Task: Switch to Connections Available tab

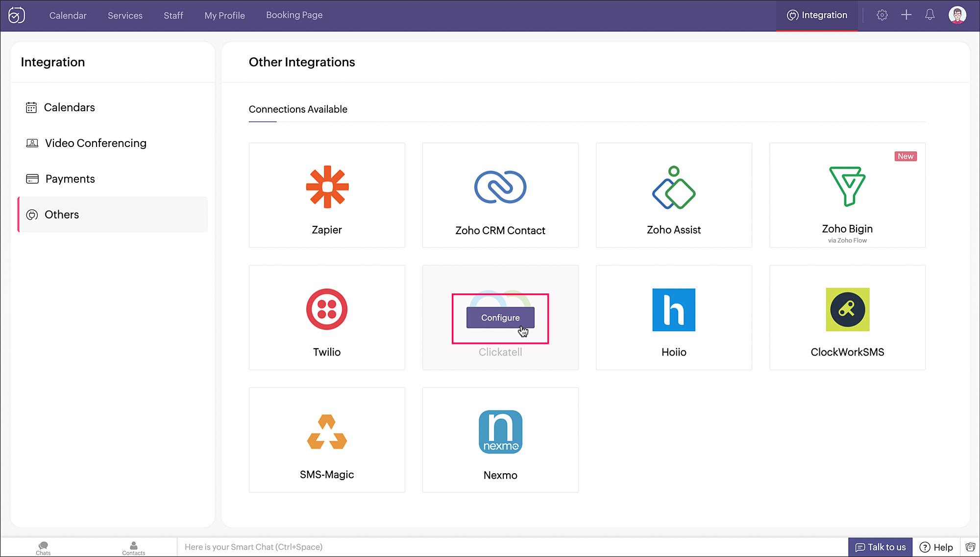Action: click(298, 109)
